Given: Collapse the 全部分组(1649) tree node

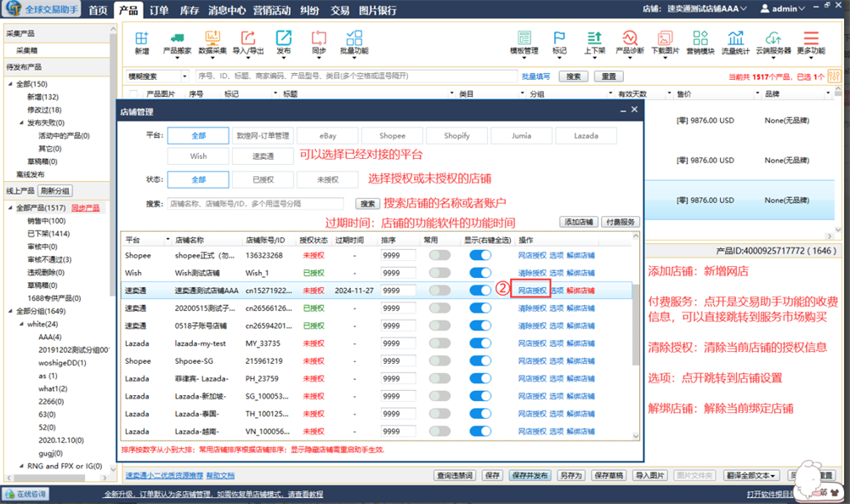Looking at the screenshot, I should click(10, 311).
